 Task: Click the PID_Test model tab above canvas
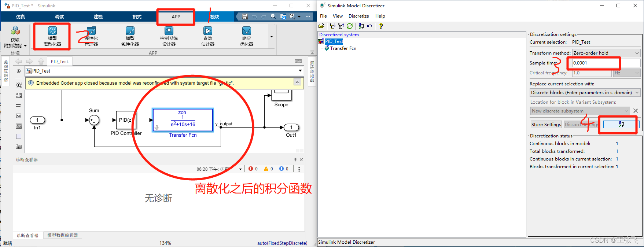[x=59, y=62]
